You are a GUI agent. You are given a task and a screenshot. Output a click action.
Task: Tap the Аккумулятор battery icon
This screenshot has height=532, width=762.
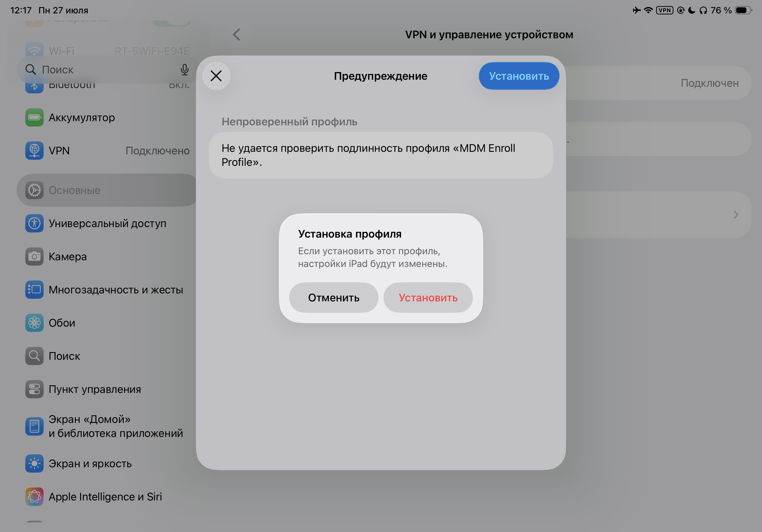(x=34, y=117)
